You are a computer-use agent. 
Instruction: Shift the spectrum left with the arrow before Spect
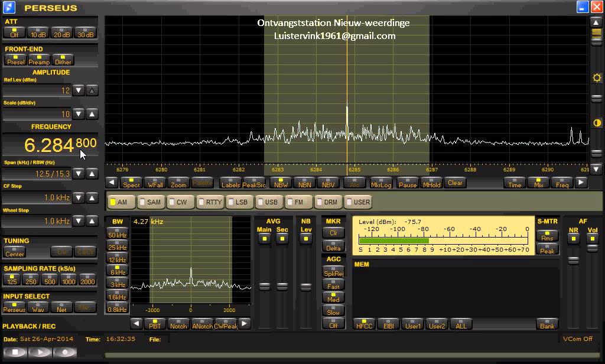[x=112, y=182]
